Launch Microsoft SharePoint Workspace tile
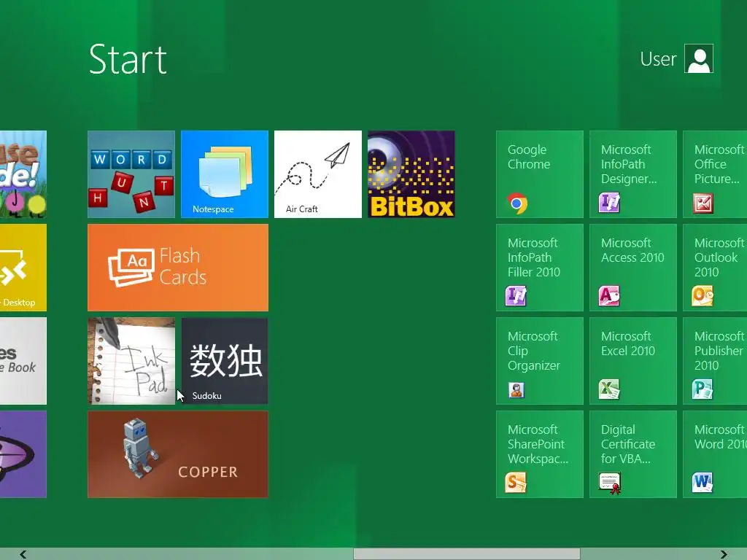747x560 pixels. (540, 454)
